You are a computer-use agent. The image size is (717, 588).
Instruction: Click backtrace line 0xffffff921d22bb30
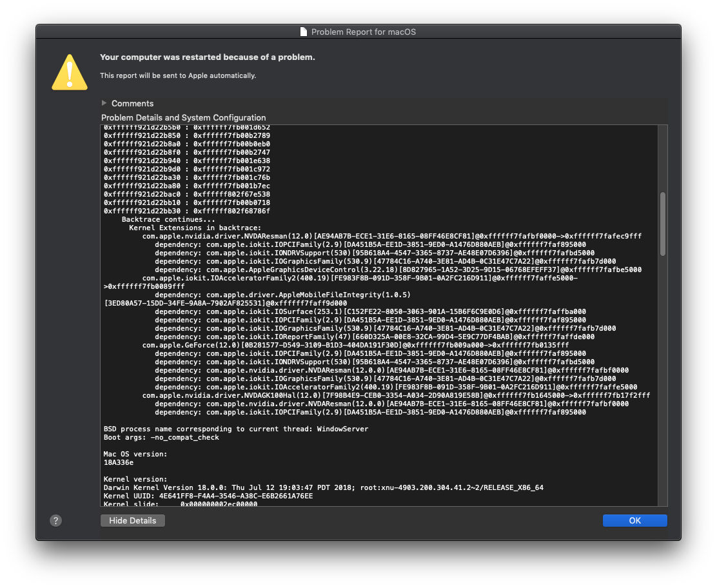(187, 211)
